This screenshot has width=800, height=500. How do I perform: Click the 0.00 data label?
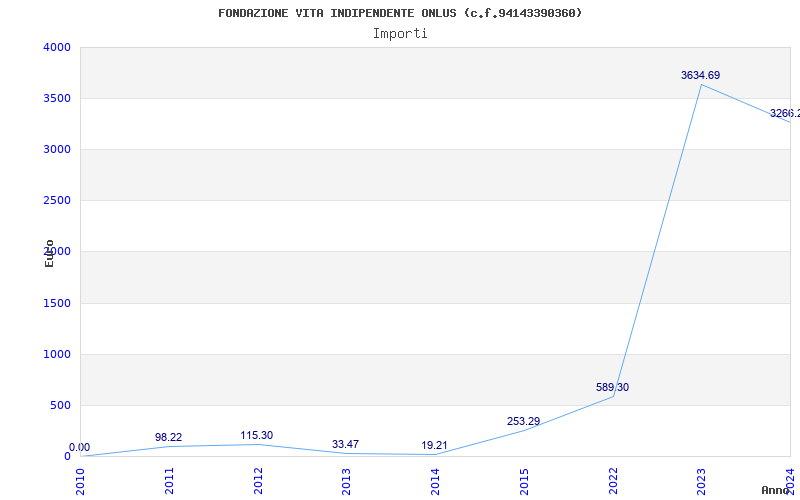[80, 447]
